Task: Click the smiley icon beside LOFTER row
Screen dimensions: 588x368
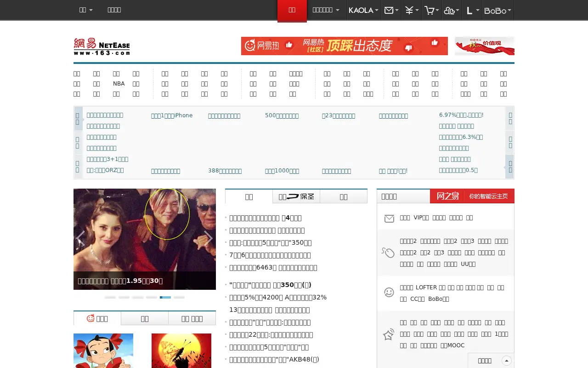Action: coord(389,292)
